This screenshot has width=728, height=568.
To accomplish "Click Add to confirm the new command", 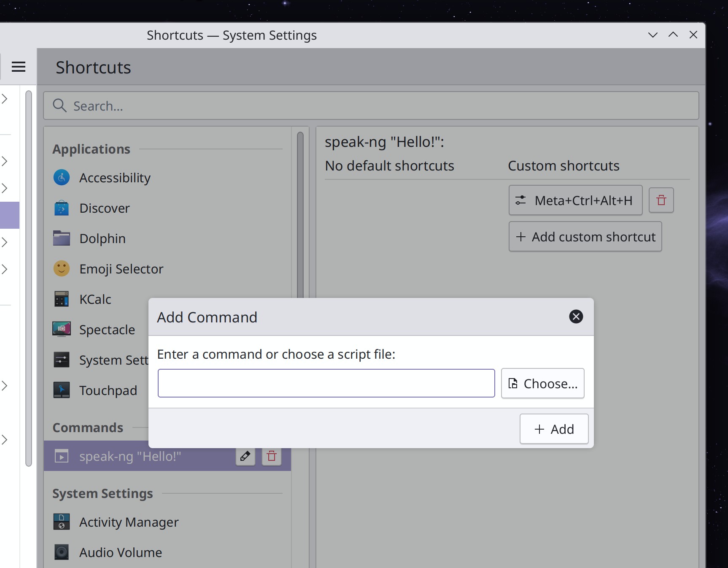I will pos(554,429).
